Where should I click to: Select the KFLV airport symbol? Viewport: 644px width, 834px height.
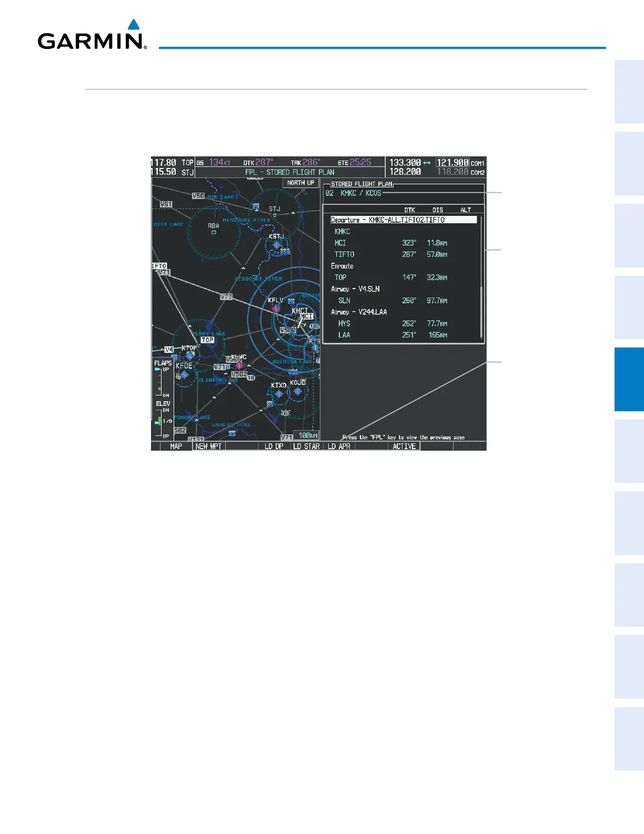(276, 309)
